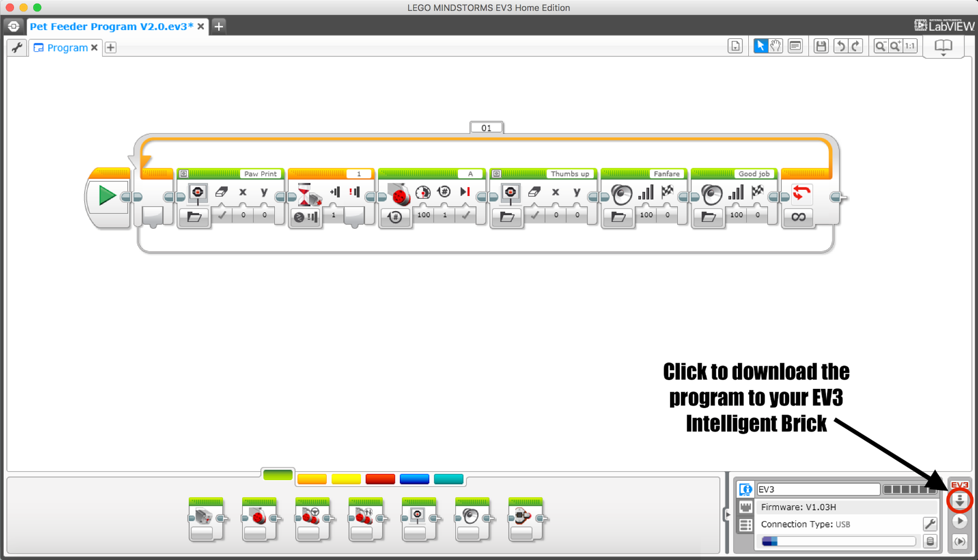Pick the Medium Motor block from palette
Screen dimensions: 978x560
(206, 519)
